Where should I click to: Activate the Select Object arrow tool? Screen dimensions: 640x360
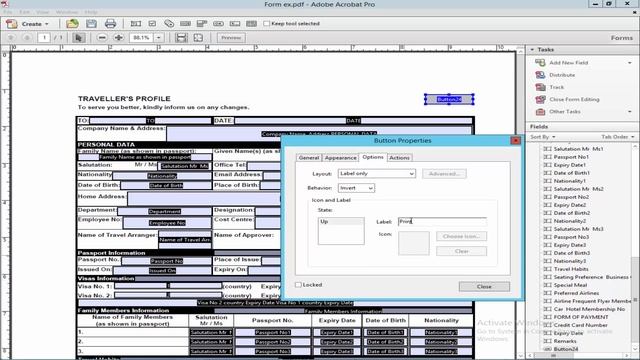click(78, 38)
